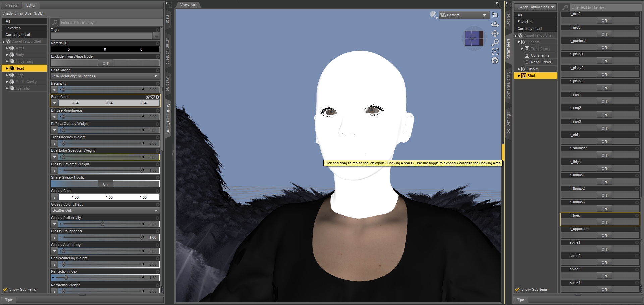
Task: Toggle Share Glossy Inputs switch
Action: tap(105, 184)
